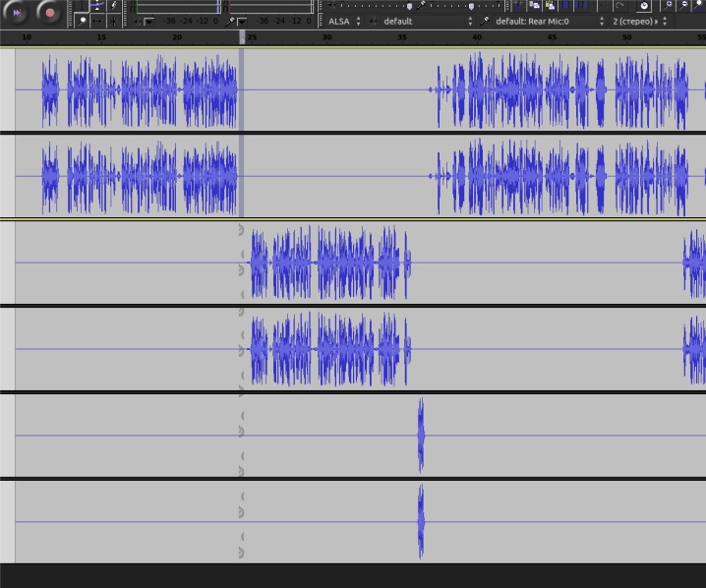The width and height of the screenshot is (706, 588).
Task: Open the recording meter options dropdown
Action: tap(242, 22)
